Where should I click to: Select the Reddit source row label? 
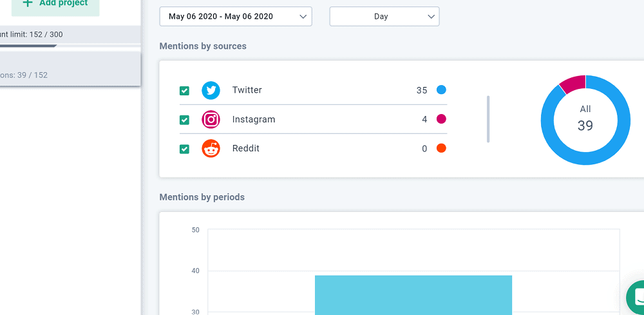pyautogui.click(x=245, y=148)
